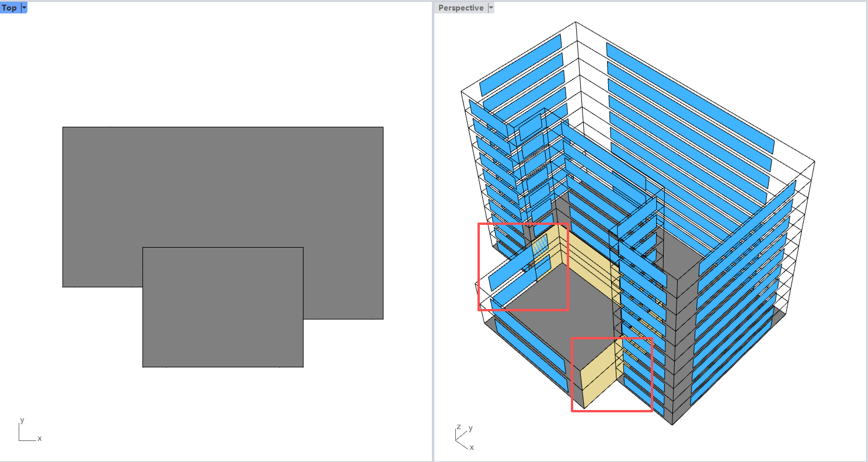Viewport: 868px width, 462px height.
Task: Open the Top viewport dropdown arrow
Action: (24, 8)
